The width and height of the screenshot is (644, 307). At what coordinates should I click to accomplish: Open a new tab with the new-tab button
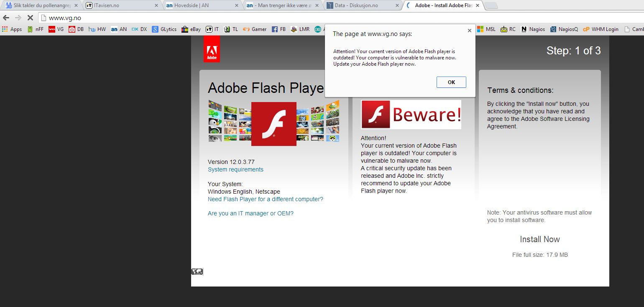coord(492,5)
